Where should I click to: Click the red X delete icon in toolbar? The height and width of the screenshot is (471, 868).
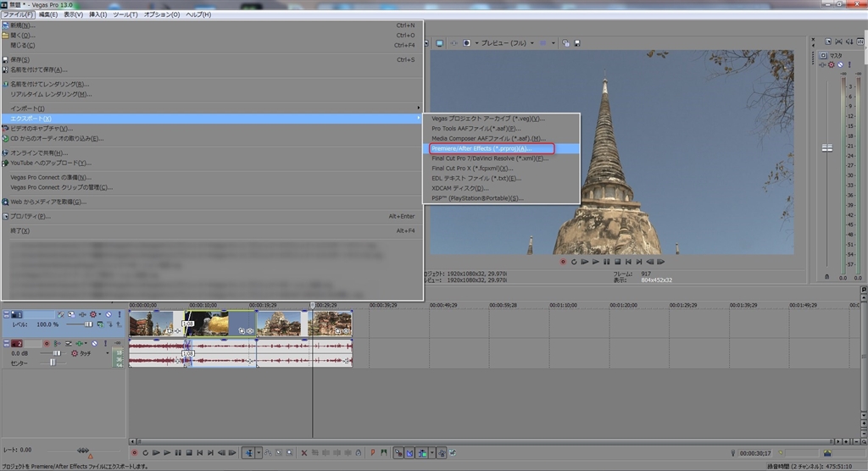[x=304, y=453]
